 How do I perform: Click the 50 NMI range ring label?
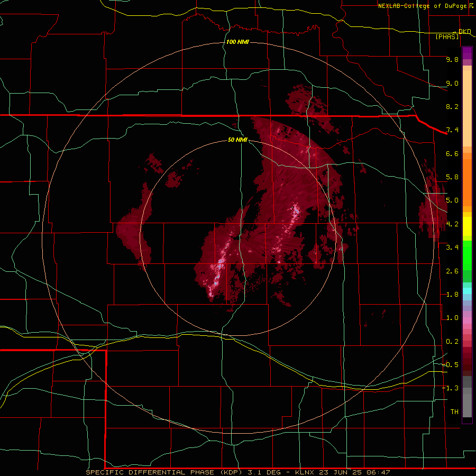(237, 140)
